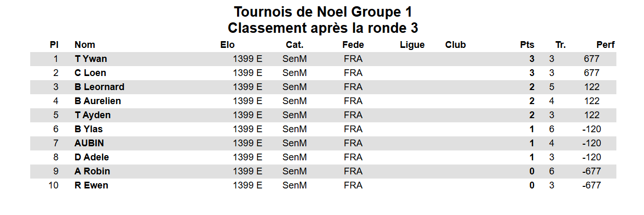
Task: Select the 'Perf' column header
Action: coord(605,45)
